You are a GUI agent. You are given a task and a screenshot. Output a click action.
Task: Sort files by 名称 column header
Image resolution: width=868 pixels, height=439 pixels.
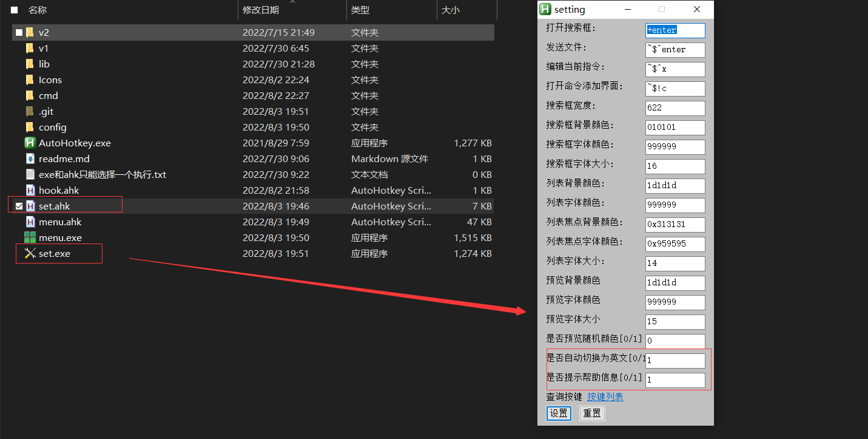38,10
